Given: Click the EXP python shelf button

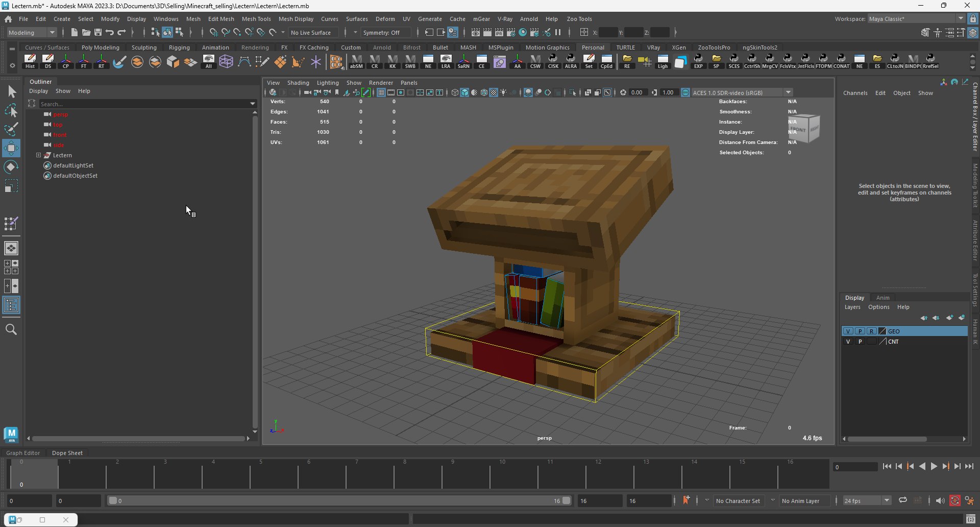Looking at the screenshot, I should 698,61.
